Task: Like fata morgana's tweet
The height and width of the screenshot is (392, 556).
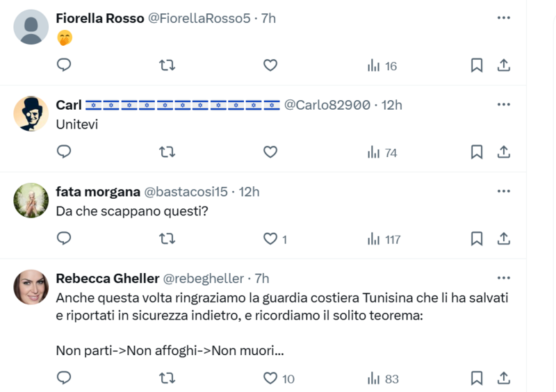Action: tap(270, 239)
